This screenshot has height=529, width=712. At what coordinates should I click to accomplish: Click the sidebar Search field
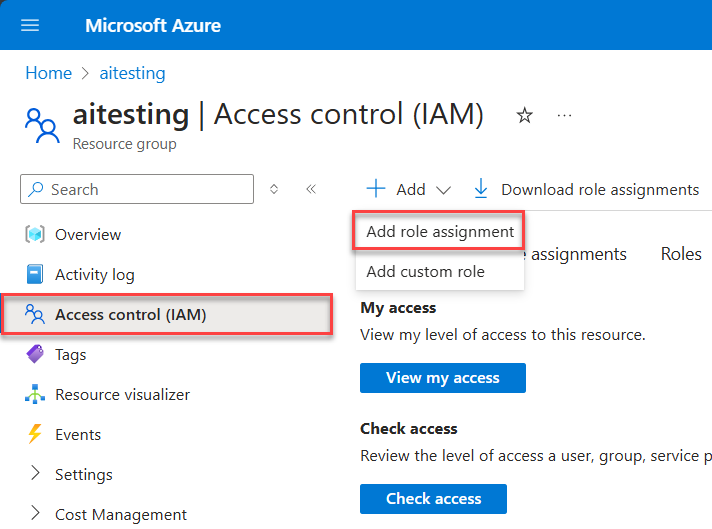[x=138, y=189]
